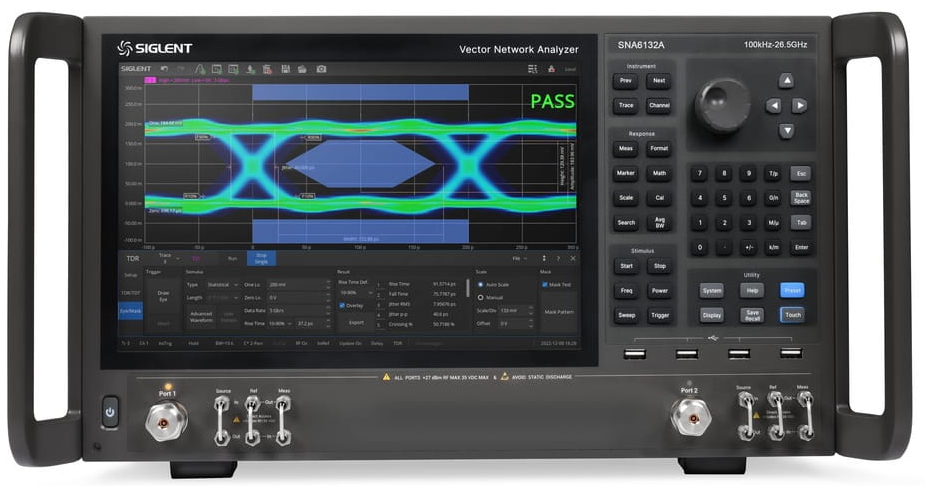
Task: Click the Zero Lv input field
Action: tap(299, 297)
